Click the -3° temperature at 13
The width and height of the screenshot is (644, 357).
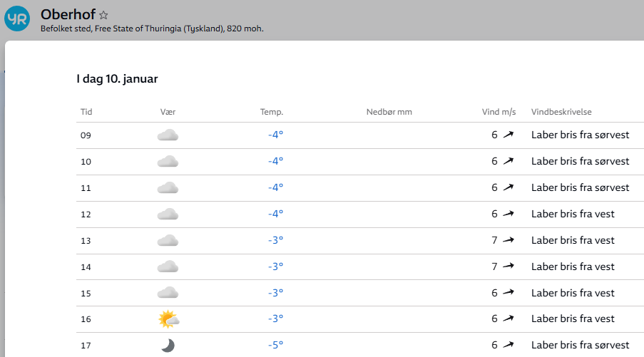pos(275,240)
